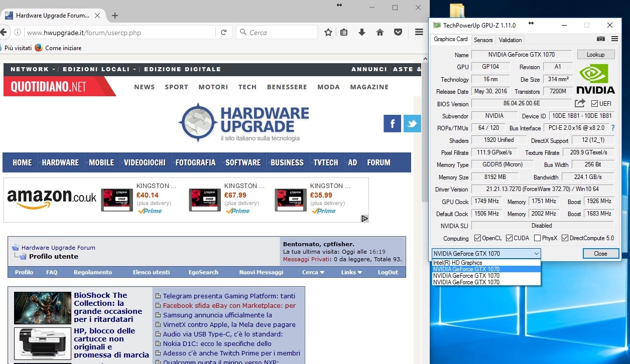630x364 pixels.
Task: Open the HP printer article thumbnail
Action: (x=43, y=343)
